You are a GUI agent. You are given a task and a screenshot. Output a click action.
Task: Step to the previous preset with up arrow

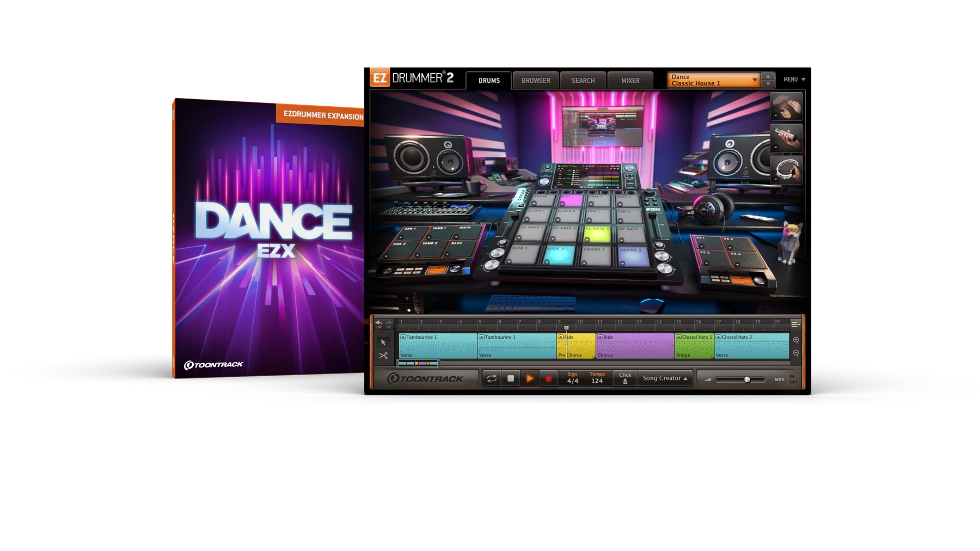[x=768, y=76]
